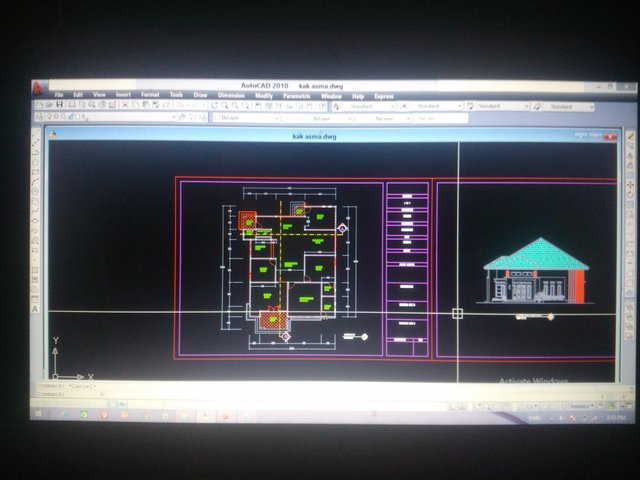Open the Modify menu

click(x=264, y=96)
